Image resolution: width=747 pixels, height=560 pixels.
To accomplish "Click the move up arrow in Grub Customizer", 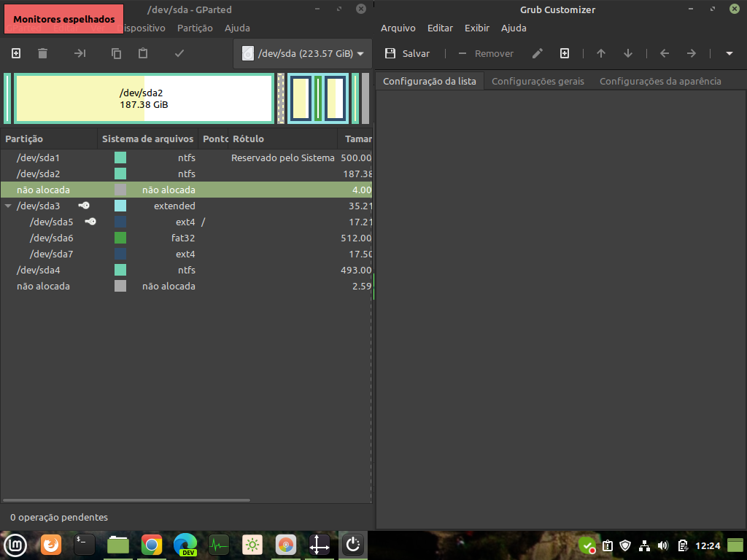I will tap(601, 53).
